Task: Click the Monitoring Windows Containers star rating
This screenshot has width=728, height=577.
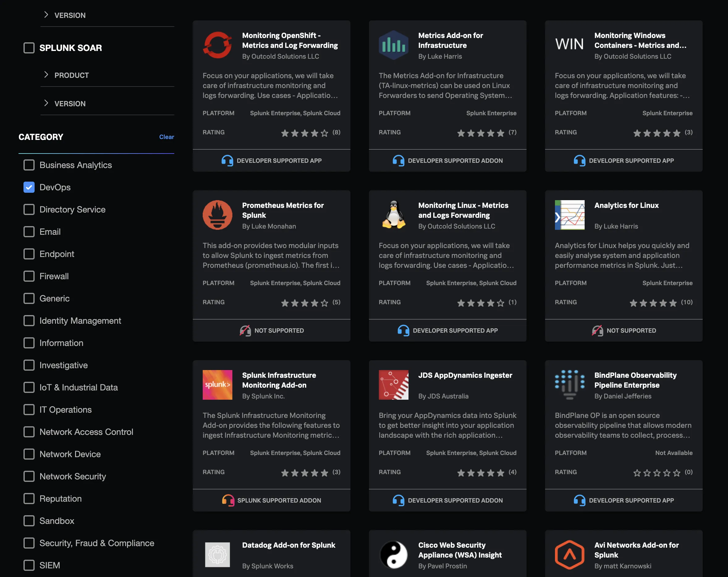Action: (656, 133)
